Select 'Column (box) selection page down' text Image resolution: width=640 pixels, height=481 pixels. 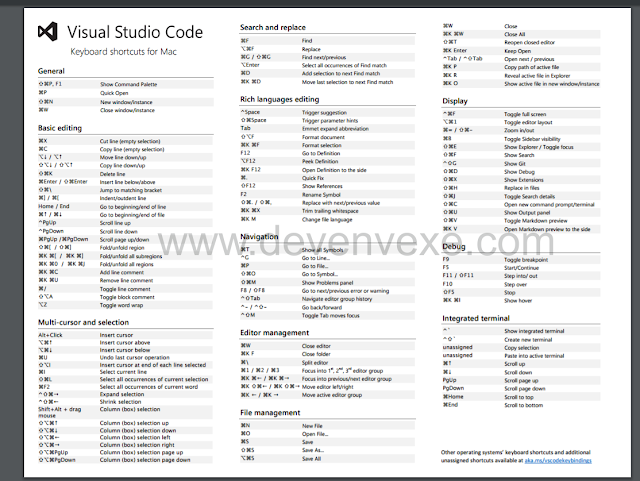[x=145, y=460]
